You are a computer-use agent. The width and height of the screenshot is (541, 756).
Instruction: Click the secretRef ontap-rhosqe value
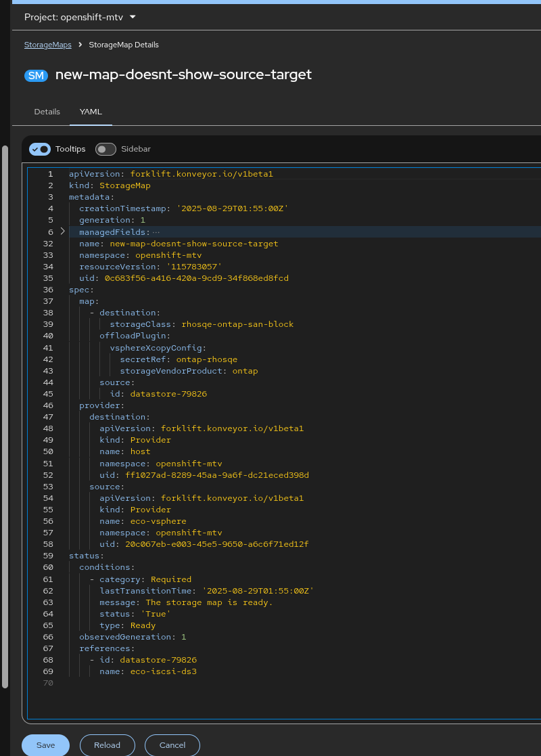tap(206, 359)
